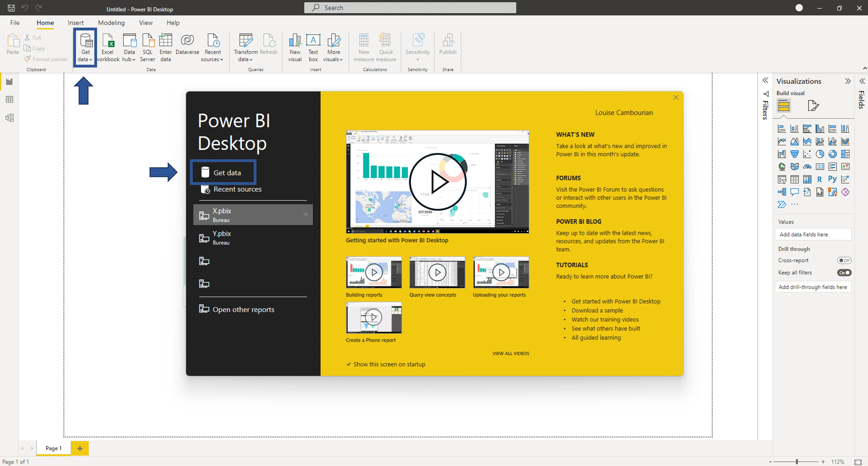Click Get data on the splash screen
The image size is (868, 466).
223,172
